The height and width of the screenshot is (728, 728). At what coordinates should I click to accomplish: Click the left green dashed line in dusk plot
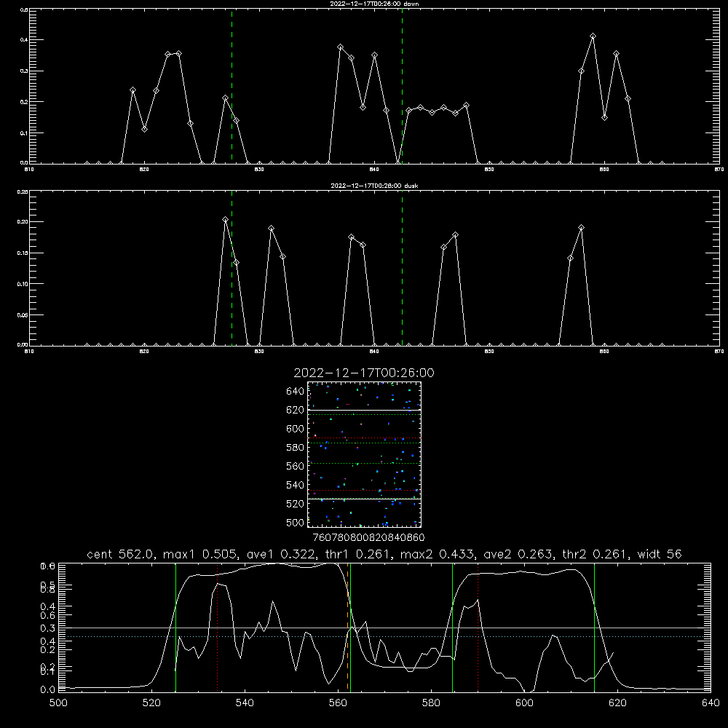pos(232,269)
